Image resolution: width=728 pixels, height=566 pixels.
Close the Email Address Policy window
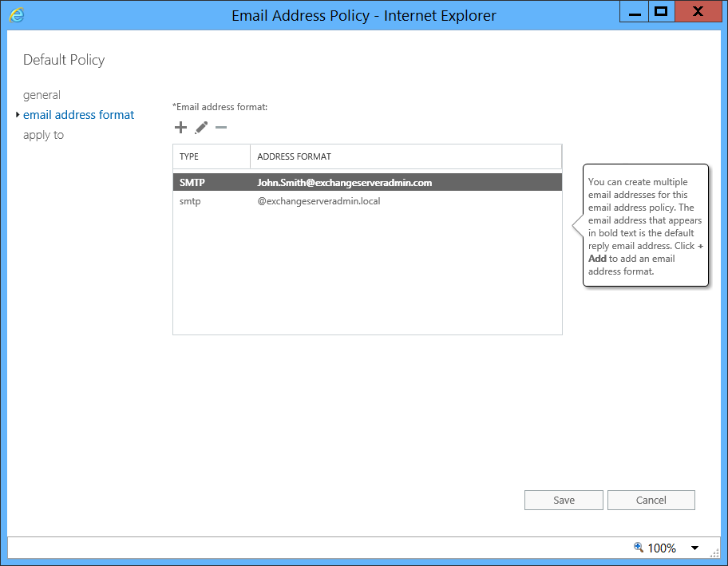pos(698,12)
